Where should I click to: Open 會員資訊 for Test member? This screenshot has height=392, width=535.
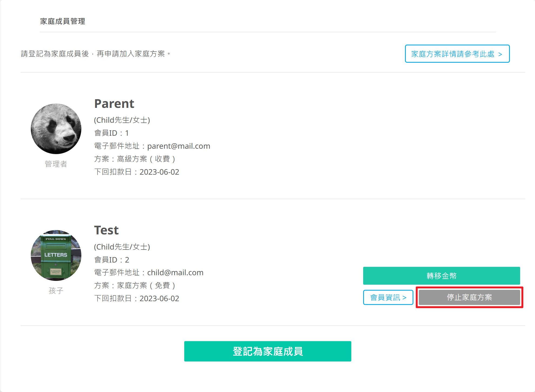pos(388,297)
